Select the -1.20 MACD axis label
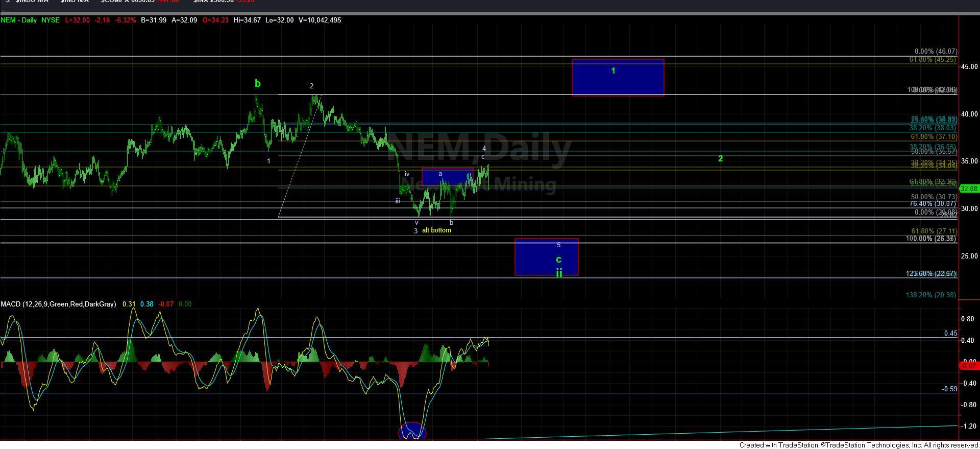Image resolution: width=980 pixels, height=449 pixels. tap(969, 427)
